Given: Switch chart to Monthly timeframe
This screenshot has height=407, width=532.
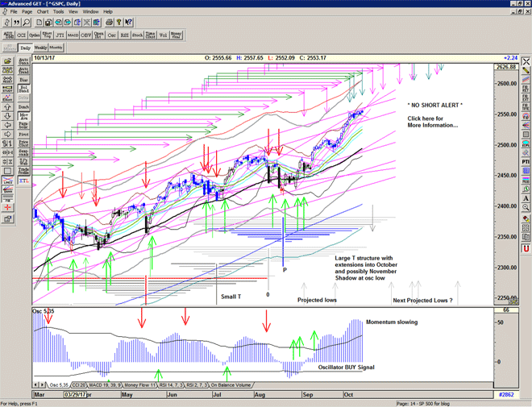Looking at the screenshot, I should click(56, 48).
